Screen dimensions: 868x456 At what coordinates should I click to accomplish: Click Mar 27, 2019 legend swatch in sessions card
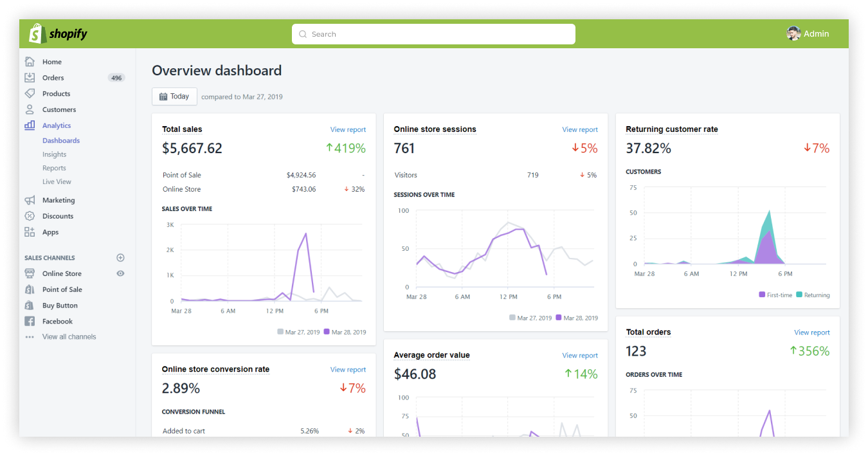click(x=512, y=318)
